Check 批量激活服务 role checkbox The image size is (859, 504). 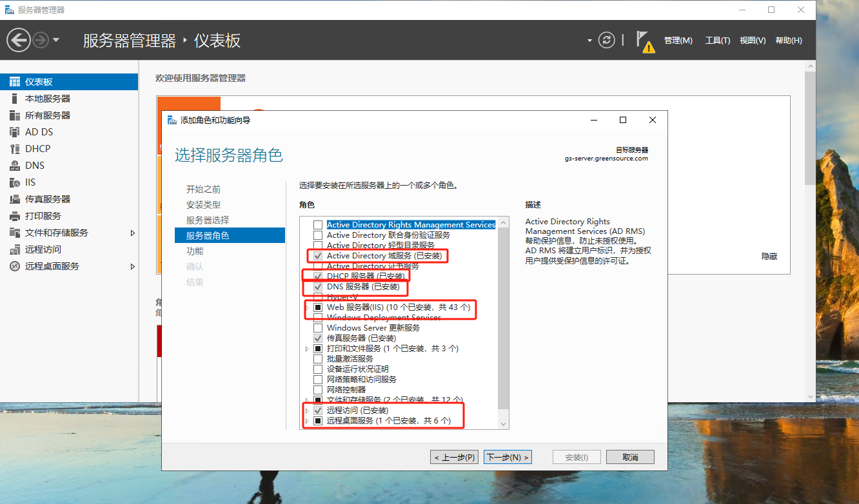click(317, 359)
